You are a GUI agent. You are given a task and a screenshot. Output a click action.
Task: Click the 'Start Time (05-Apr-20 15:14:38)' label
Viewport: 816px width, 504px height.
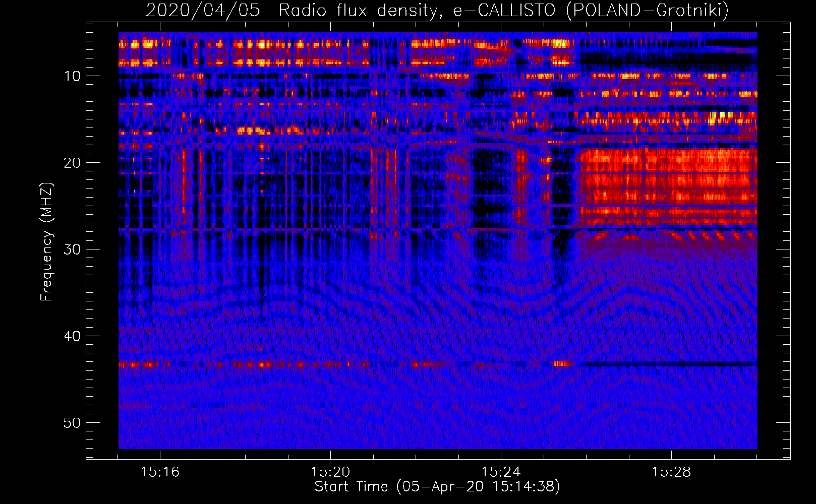[x=437, y=487]
